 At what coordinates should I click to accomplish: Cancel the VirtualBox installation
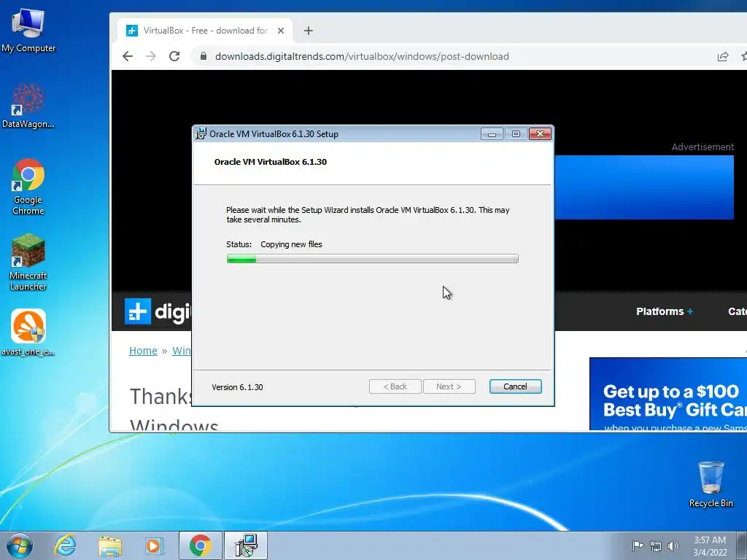515,386
